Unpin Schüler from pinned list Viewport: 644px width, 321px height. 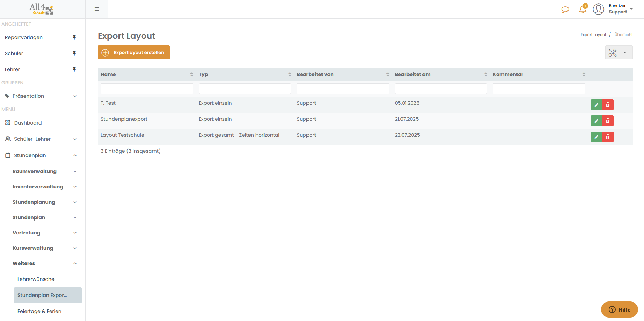tap(74, 53)
